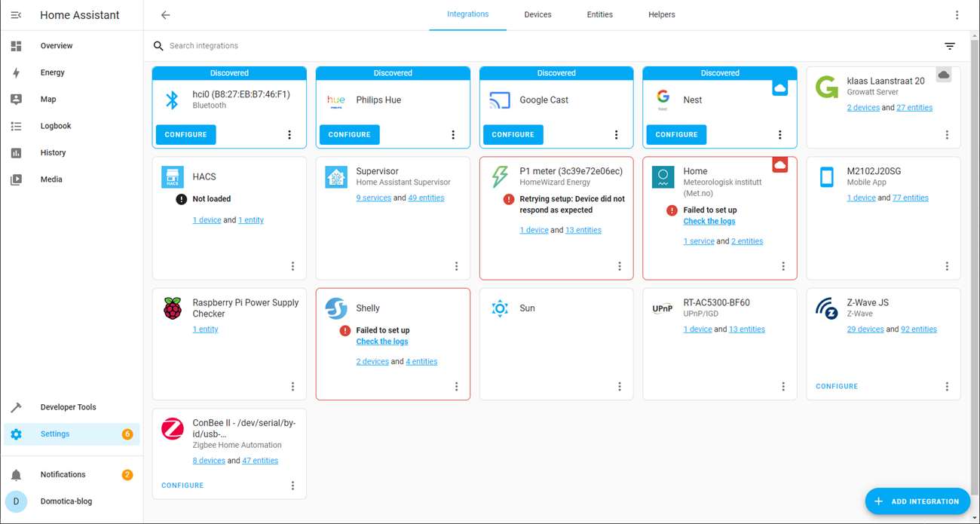Viewport: 980px width, 524px height.
Task: Click the Developer Tools hammer icon
Action: coord(16,407)
